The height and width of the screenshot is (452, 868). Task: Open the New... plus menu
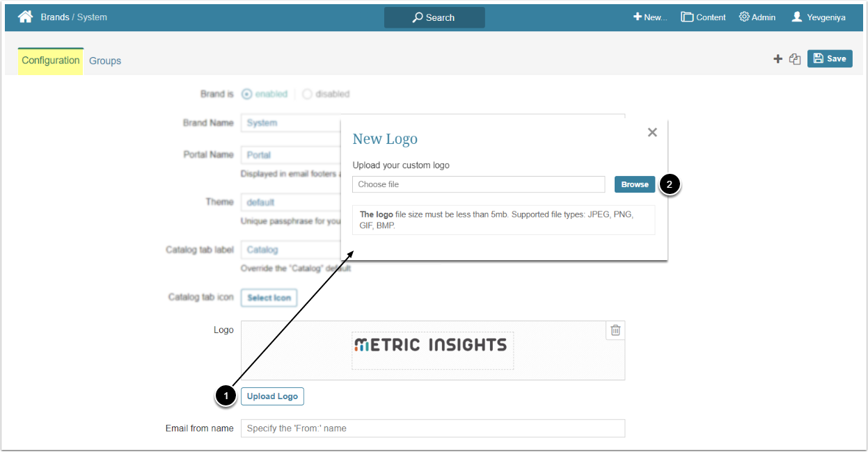[x=650, y=17]
